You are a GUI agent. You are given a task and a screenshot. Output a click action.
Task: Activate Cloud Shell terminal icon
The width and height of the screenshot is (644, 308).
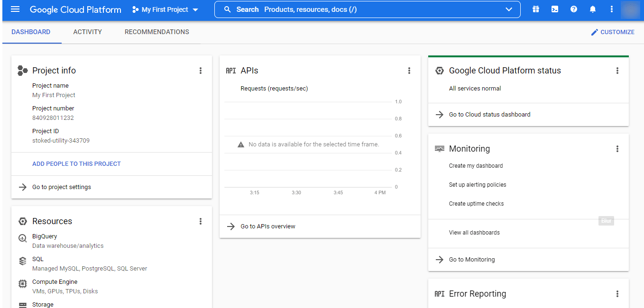555,9
